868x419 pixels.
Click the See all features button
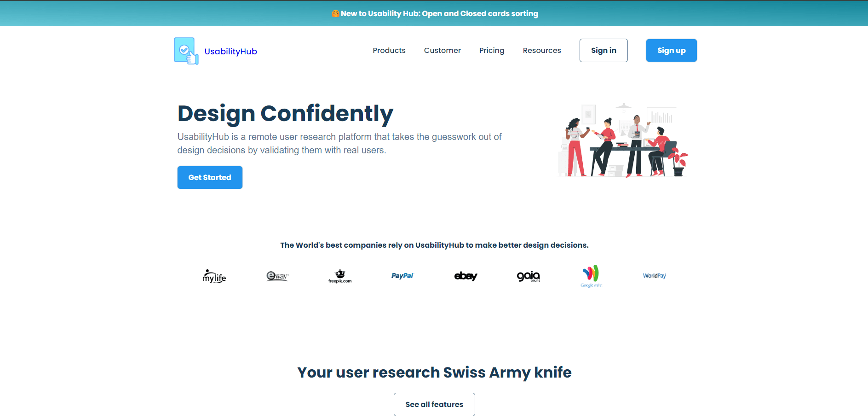pyautogui.click(x=434, y=404)
